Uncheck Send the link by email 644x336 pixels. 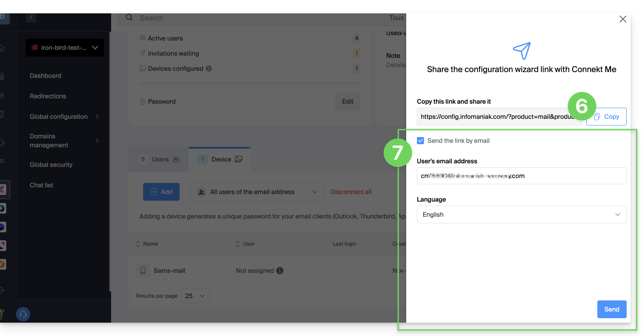click(x=420, y=141)
